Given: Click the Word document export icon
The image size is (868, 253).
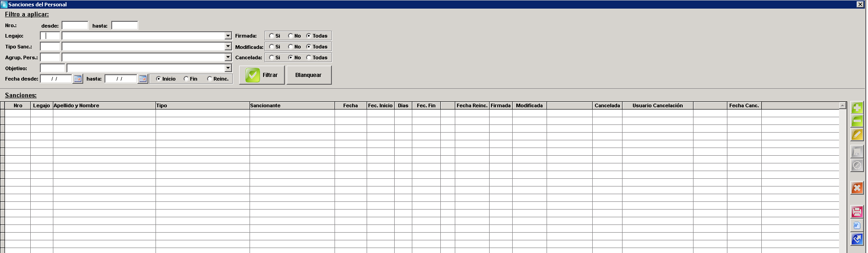Looking at the screenshot, I should (857, 225).
